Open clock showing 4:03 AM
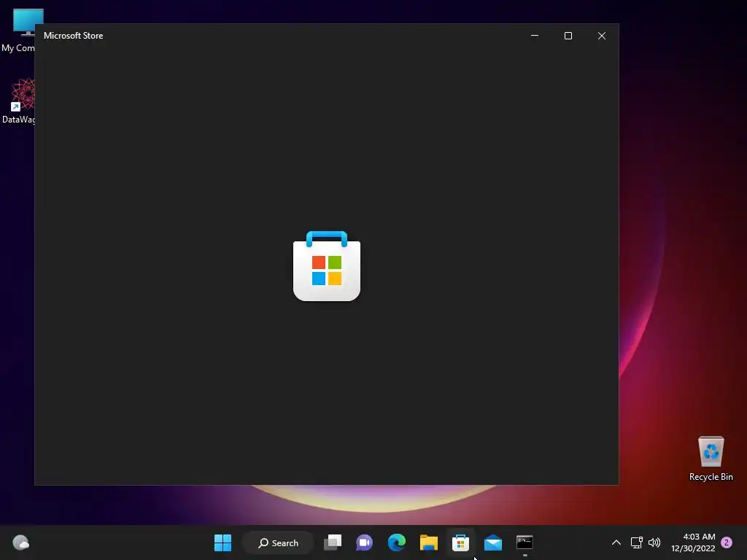This screenshot has width=747, height=560. pos(693,542)
